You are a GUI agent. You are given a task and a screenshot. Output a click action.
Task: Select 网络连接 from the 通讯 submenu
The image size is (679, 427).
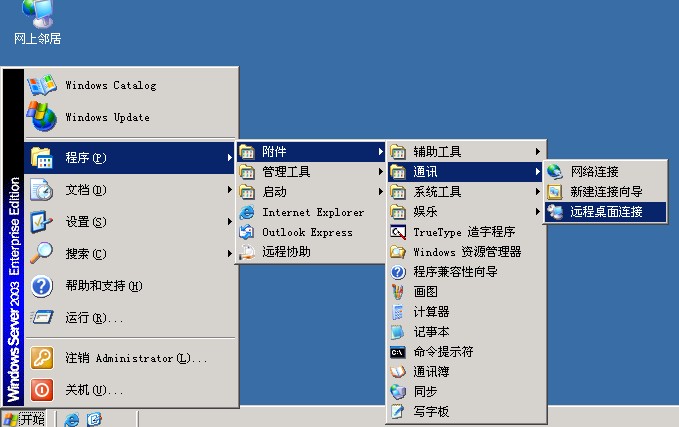pyautogui.click(x=594, y=172)
